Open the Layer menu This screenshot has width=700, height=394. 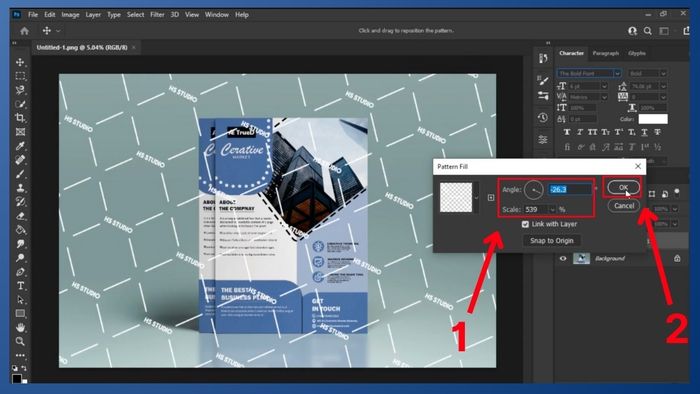point(93,15)
